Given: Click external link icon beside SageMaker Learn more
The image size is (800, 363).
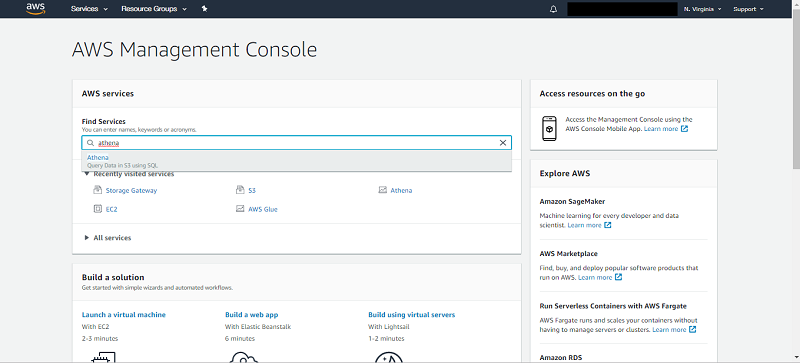Looking at the screenshot, I should click(x=608, y=225).
